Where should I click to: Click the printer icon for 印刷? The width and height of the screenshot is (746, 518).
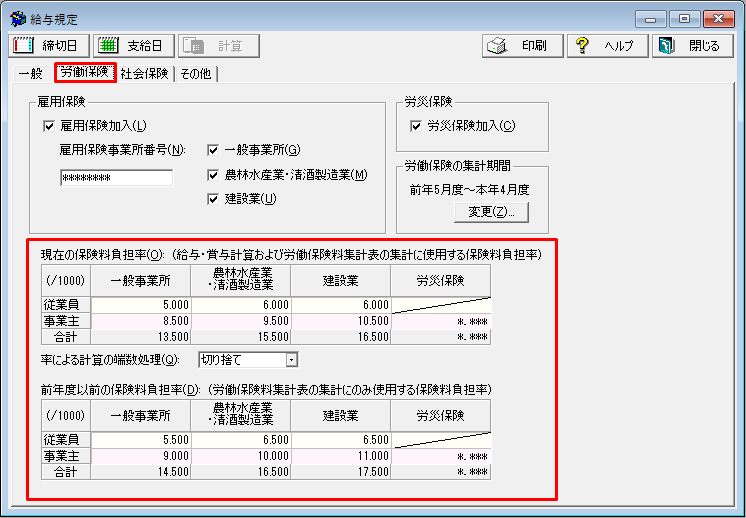(497, 46)
